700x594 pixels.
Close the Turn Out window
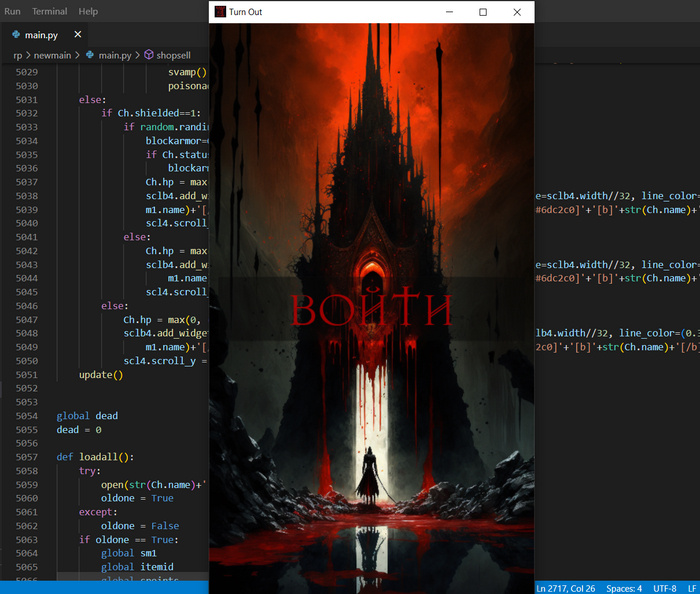pos(517,12)
